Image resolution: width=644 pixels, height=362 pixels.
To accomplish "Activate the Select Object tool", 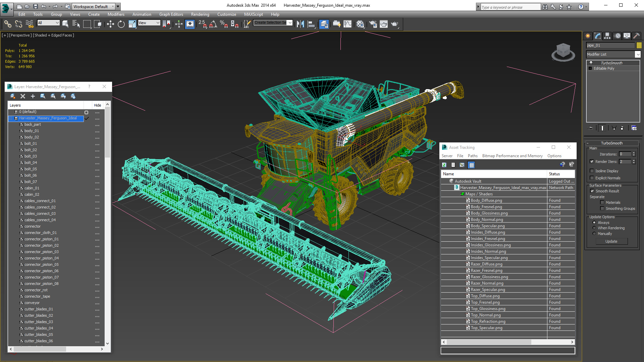I will click(65, 24).
